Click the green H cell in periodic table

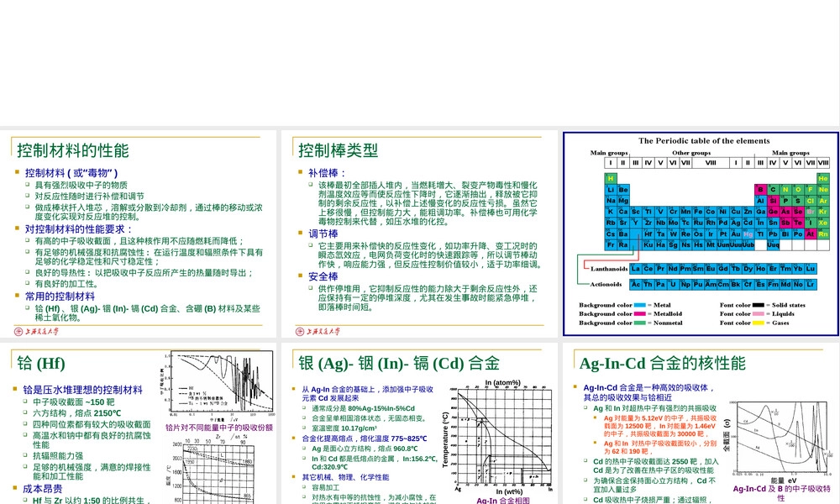[610, 178]
